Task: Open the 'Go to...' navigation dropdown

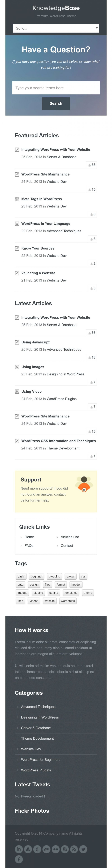Action: 56,28
